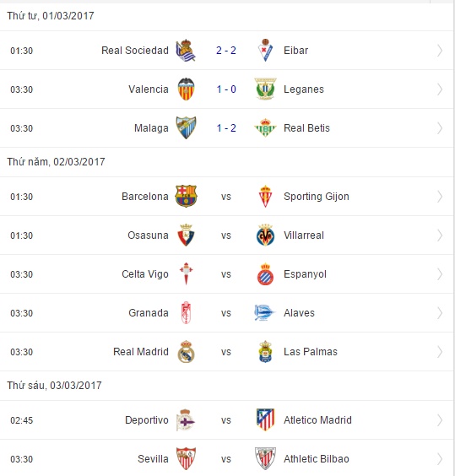The width and height of the screenshot is (455, 476).
Task: Click the Espanyol club crest
Action: (265, 274)
